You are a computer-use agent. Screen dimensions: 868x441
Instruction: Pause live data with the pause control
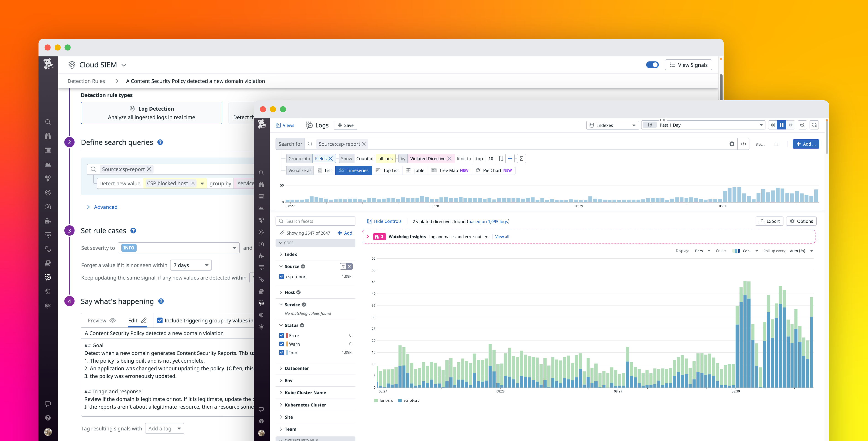click(x=782, y=125)
